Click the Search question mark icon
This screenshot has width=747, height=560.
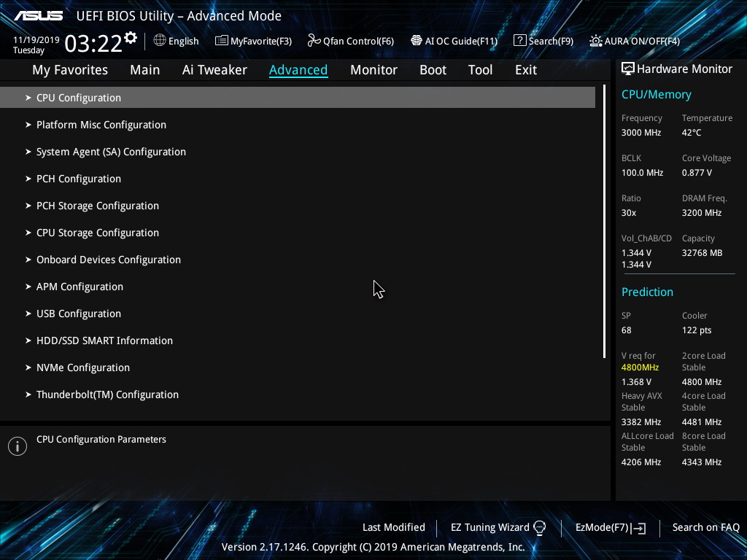tap(519, 41)
